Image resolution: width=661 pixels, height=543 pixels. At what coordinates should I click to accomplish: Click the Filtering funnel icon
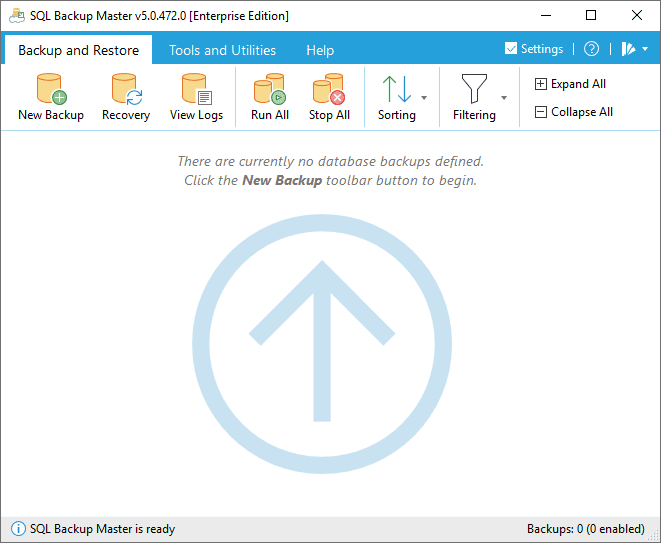(474, 89)
